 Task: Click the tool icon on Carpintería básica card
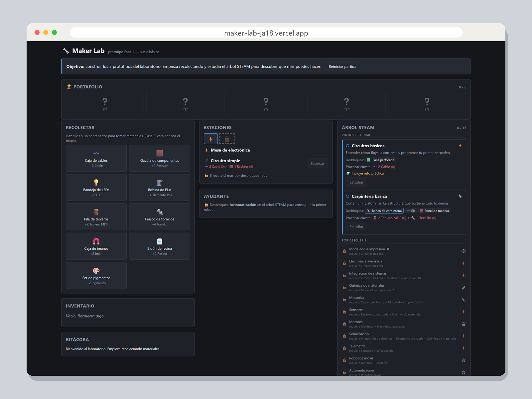coord(460,196)
